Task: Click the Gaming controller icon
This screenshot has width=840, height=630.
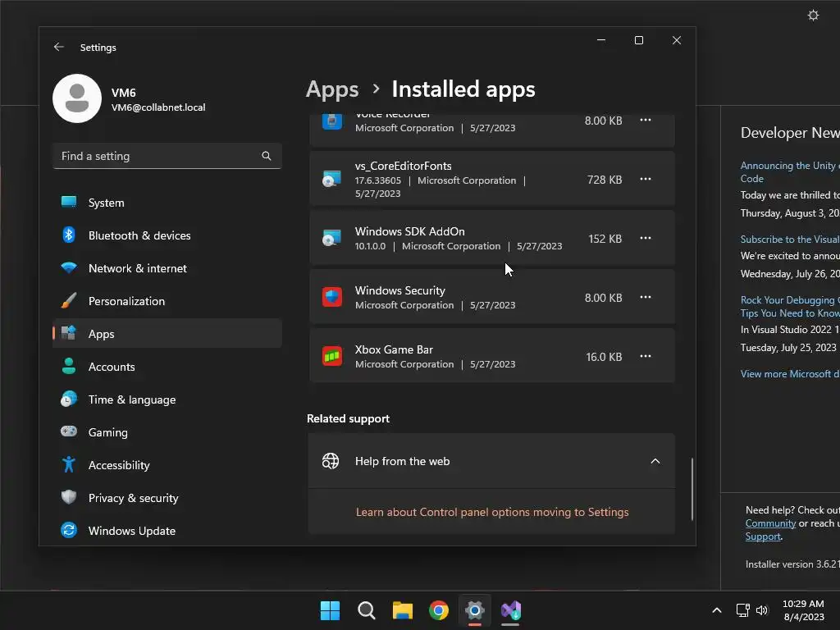Action: (x=69, y=431)
